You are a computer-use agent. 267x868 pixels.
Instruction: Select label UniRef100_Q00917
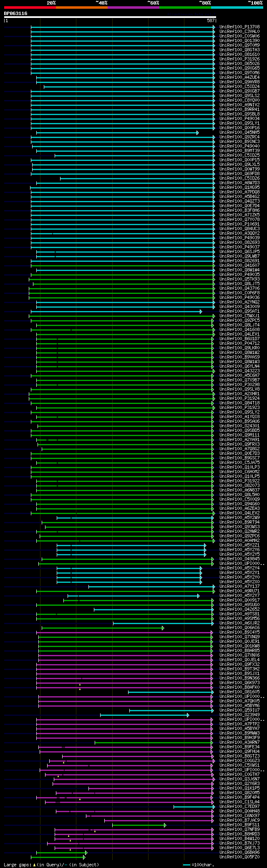(239, 600)
